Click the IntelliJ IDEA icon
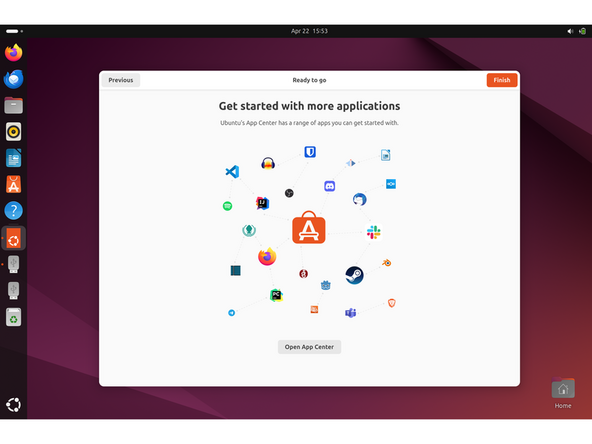Image resolution: width=592 pixels, height=444 pixels. coord(262,203)
